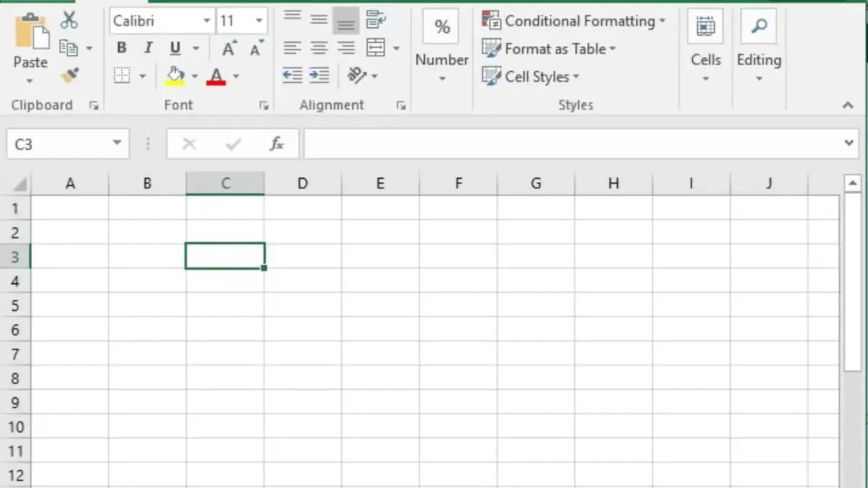Align text left
868x488 pixels.
coord(292,48)
